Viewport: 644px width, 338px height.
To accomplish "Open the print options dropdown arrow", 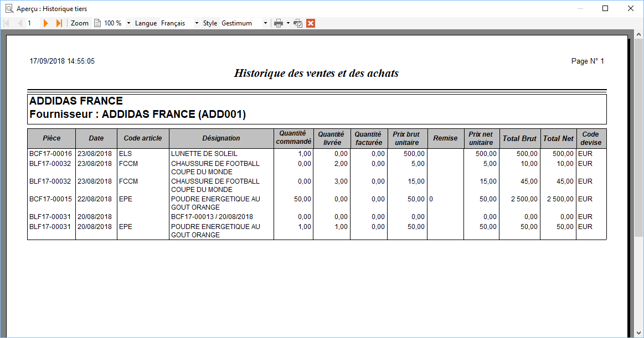I will [x=288, y=23].
